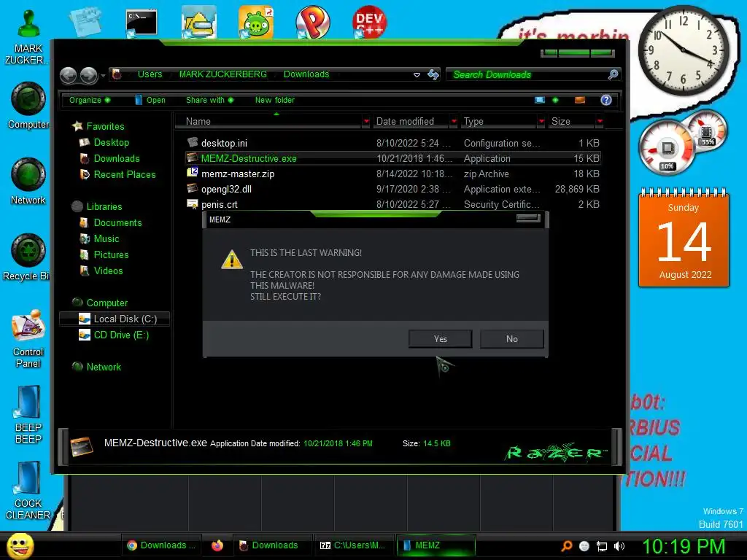Screen dimensions: 747x560
Task: Open the Organize menu
Action: click(x=89, y=100)
